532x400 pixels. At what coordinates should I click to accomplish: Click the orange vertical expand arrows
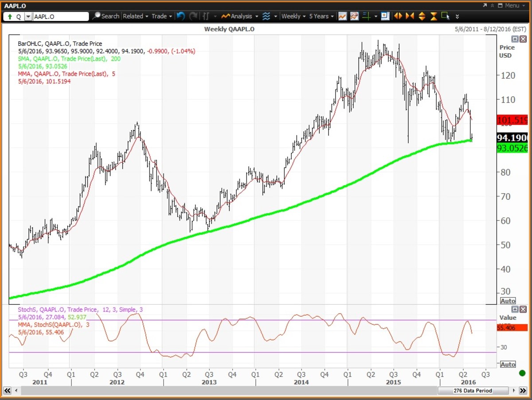click(x=422, y=16)
